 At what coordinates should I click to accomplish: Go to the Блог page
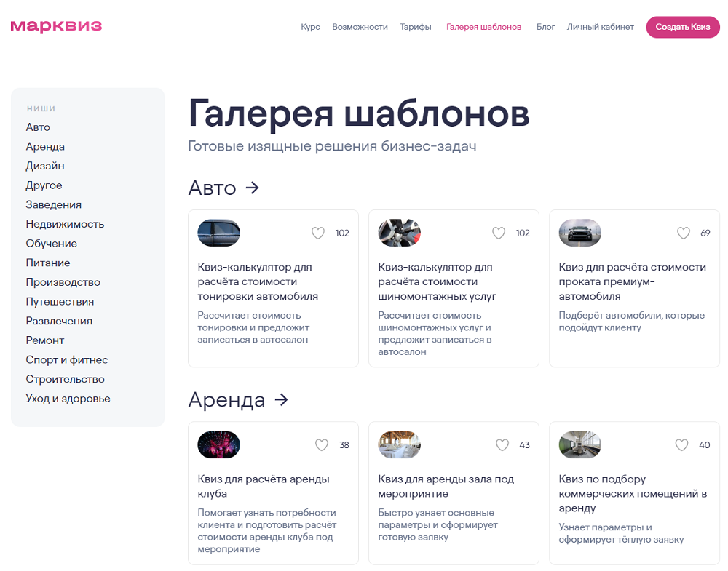(545, 27)
